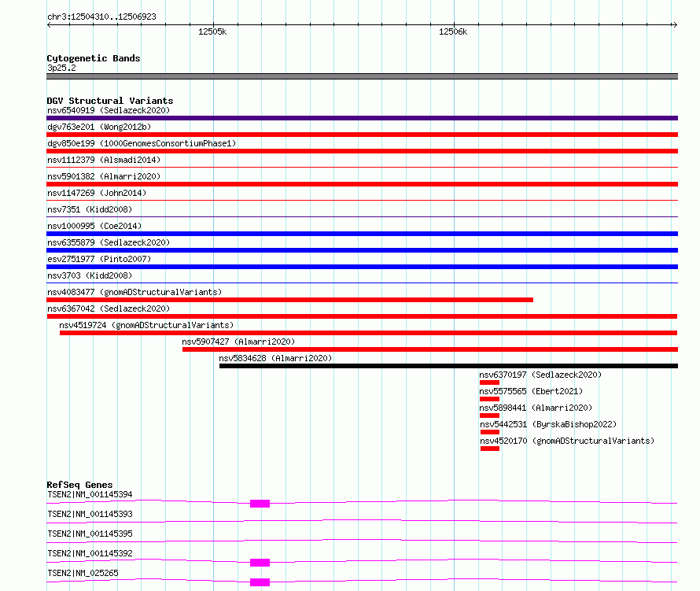Select the black bar of nsv5834628
700x591 pixels.
448,366
